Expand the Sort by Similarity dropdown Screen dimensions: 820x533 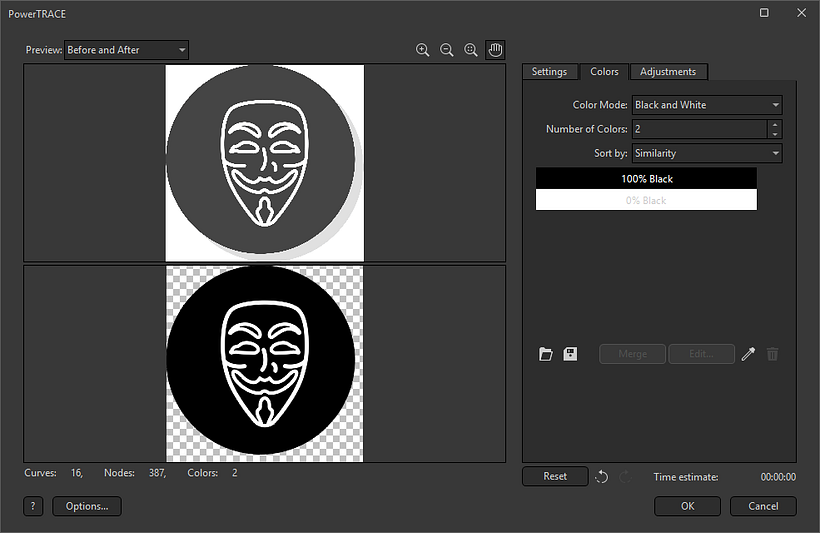click(x=706, y=154)
